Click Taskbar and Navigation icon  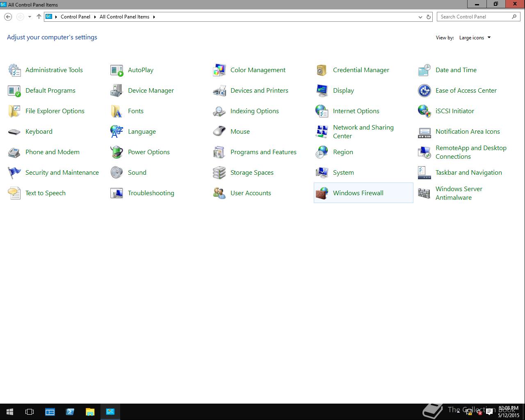(x=425, y=173)
